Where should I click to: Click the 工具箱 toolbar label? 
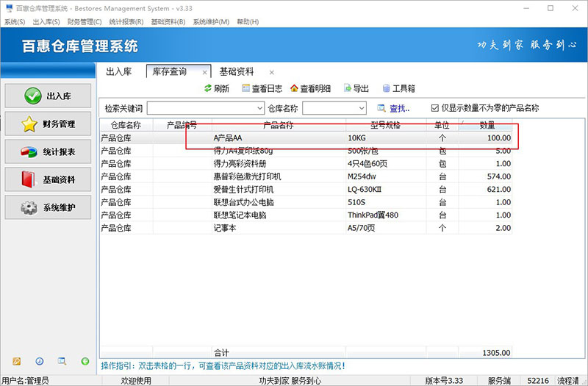[404, 88]
